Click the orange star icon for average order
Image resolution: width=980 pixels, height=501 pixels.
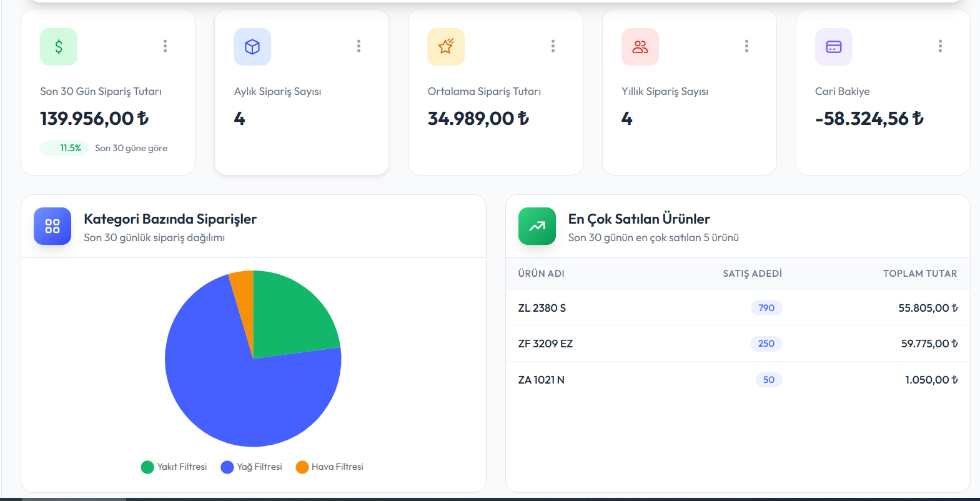pyautogui.click(x=446, y=47)
